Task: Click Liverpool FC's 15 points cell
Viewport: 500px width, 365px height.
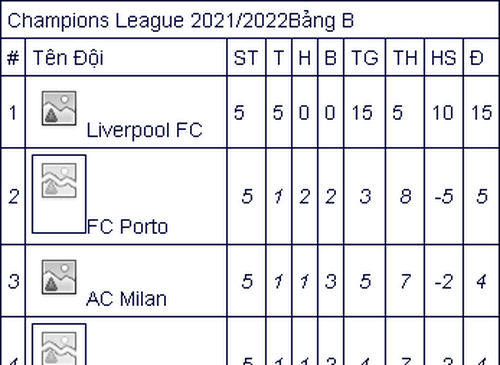Action: click(x=481, y=112)
